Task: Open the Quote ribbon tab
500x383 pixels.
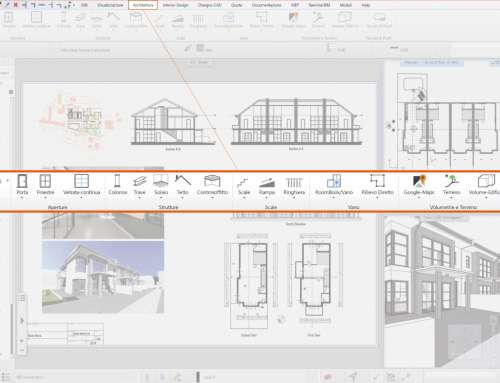Action: [x=237, y=5]
